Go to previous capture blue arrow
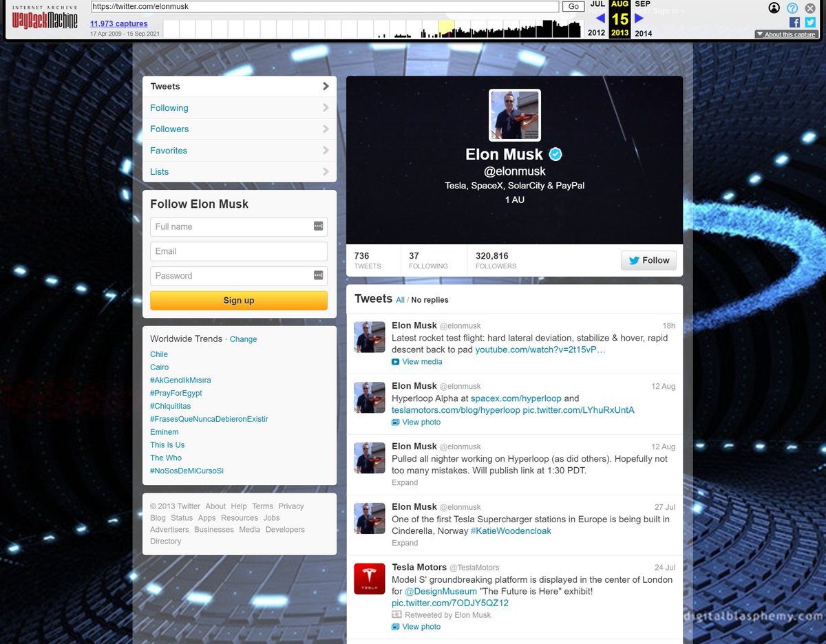The width and height of the screenshot is (826, 644). (x=600, y=19)
